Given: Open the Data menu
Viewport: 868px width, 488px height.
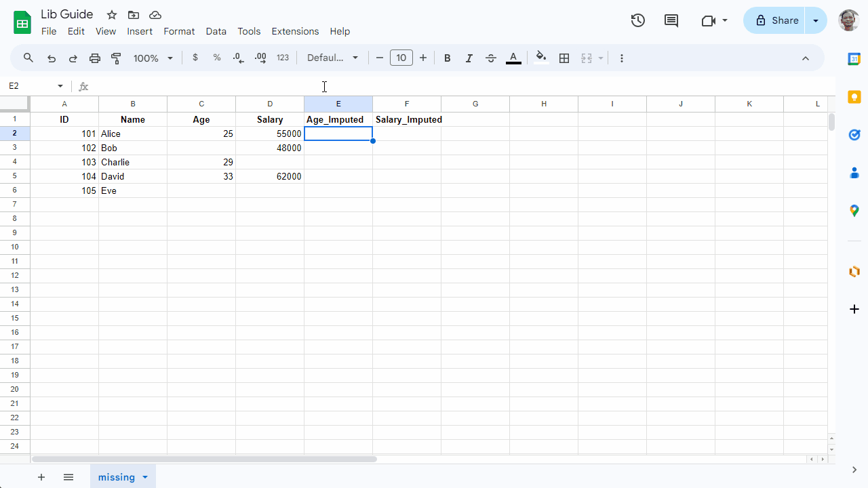Looking at the screenshot, I should [x=216, y=31].
